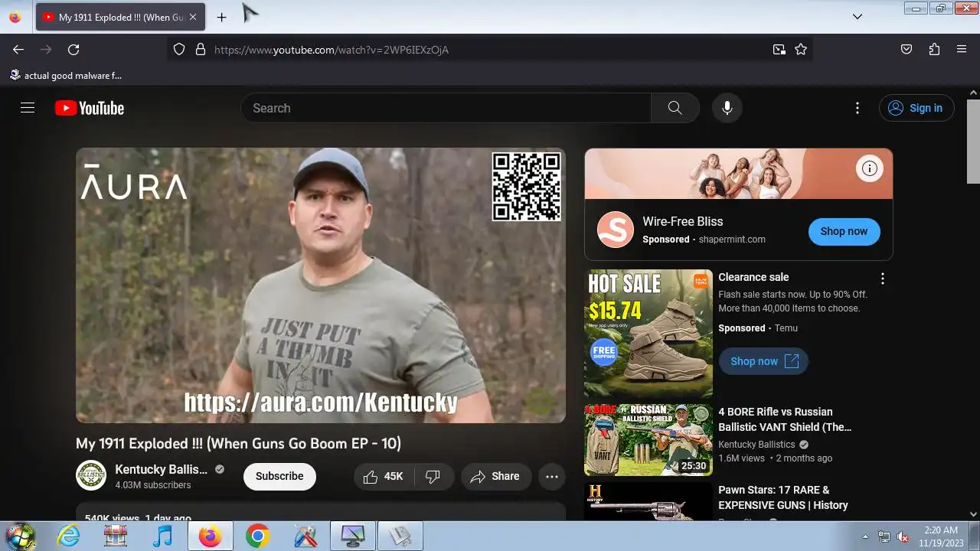Go to the YouTube home logo

(x=90, y=108)
